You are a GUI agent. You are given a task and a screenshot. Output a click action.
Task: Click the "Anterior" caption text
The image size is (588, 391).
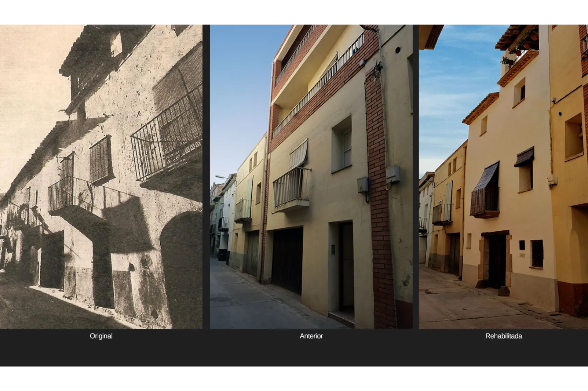pos(311,336)
